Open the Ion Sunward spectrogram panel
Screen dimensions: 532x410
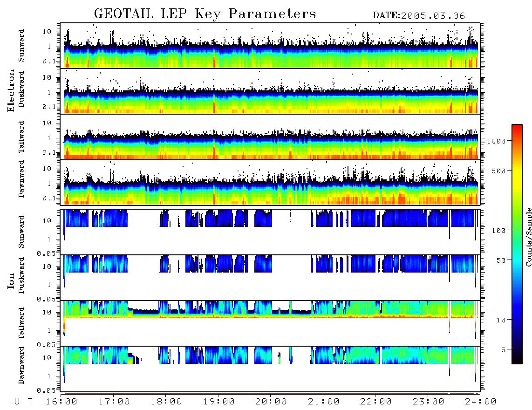[270, 232]
